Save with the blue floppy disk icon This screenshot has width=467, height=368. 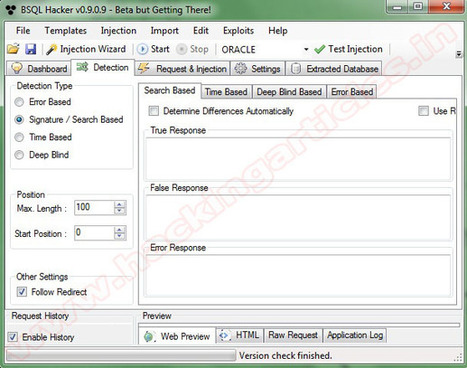(31, 49)
